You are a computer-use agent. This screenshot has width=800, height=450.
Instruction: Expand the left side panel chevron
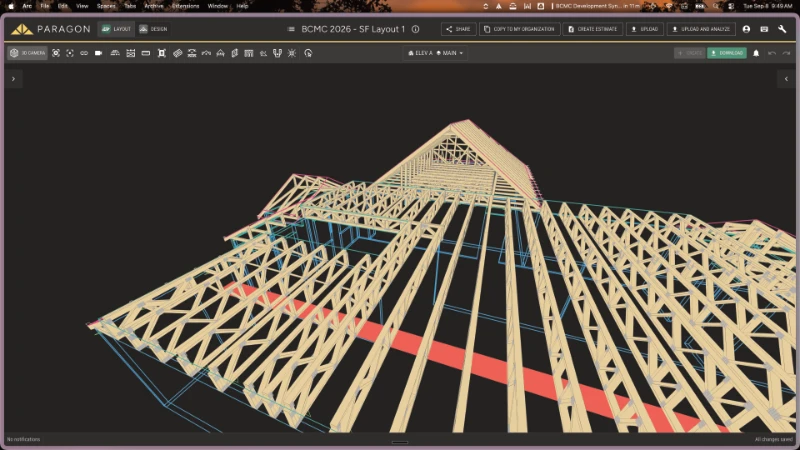pyautogui.click(x=13, y=79)
